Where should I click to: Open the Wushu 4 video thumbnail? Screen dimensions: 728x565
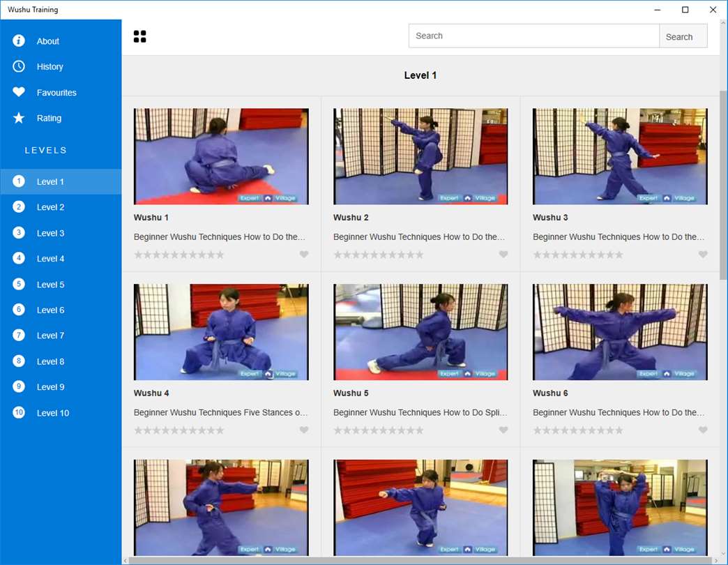[221, 332]
